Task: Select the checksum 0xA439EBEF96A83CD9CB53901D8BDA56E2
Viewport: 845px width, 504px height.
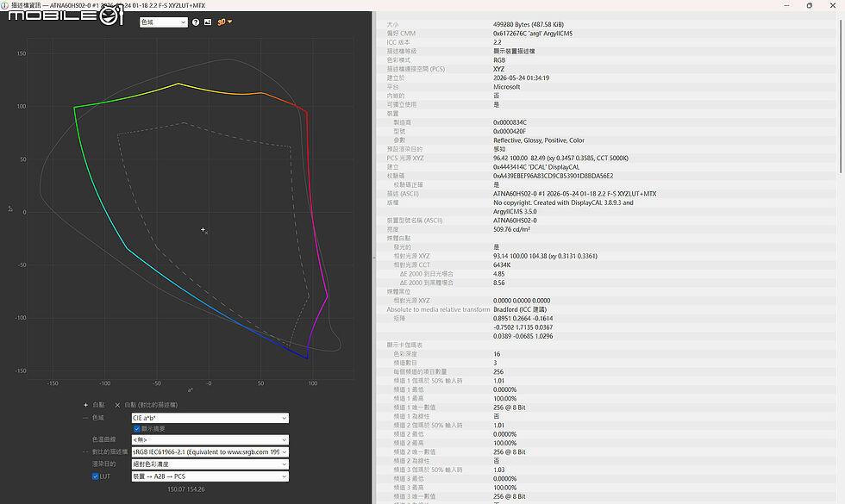Action: coord(553,176)
